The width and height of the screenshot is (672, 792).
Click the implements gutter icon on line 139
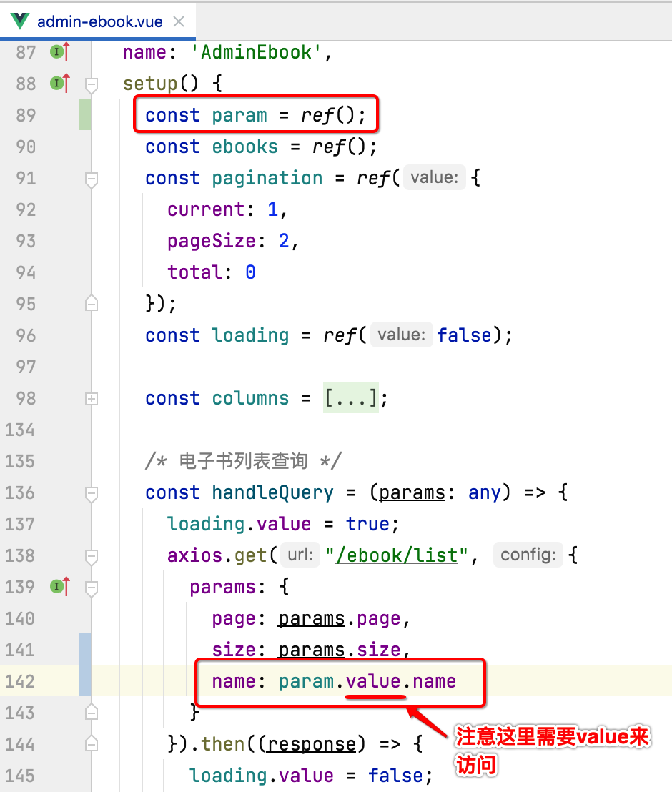pos(59,587)
